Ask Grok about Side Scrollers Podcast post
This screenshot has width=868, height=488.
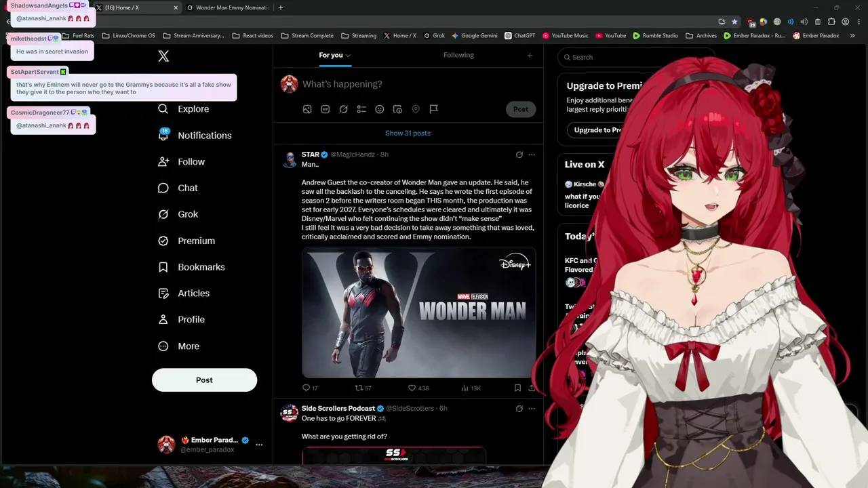pyautogui.click(x=519, y=409)
